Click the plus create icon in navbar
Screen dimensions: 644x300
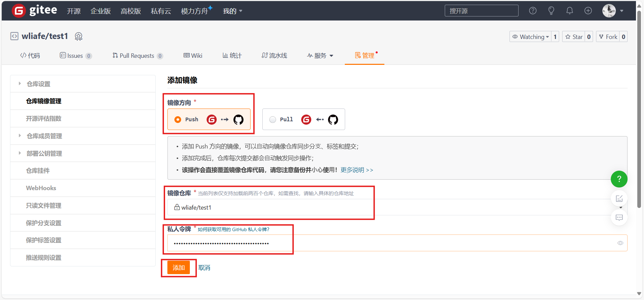588,11
